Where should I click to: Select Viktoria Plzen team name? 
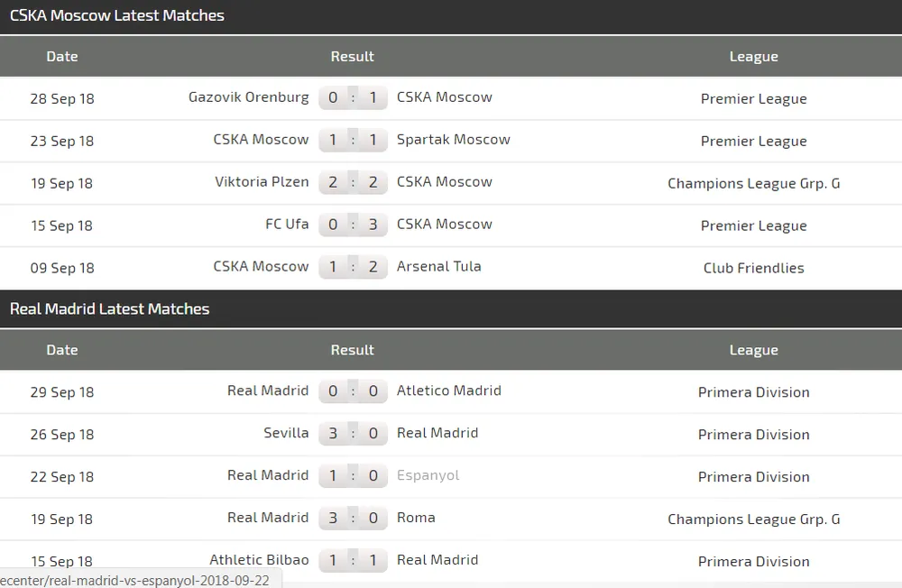pos(262,182)
